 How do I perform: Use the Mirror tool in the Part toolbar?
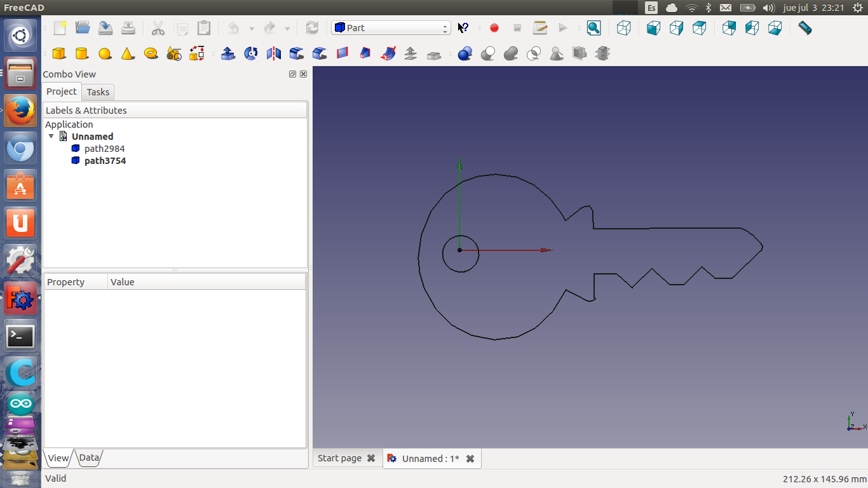pyautogui.click(x=274, y=53)
